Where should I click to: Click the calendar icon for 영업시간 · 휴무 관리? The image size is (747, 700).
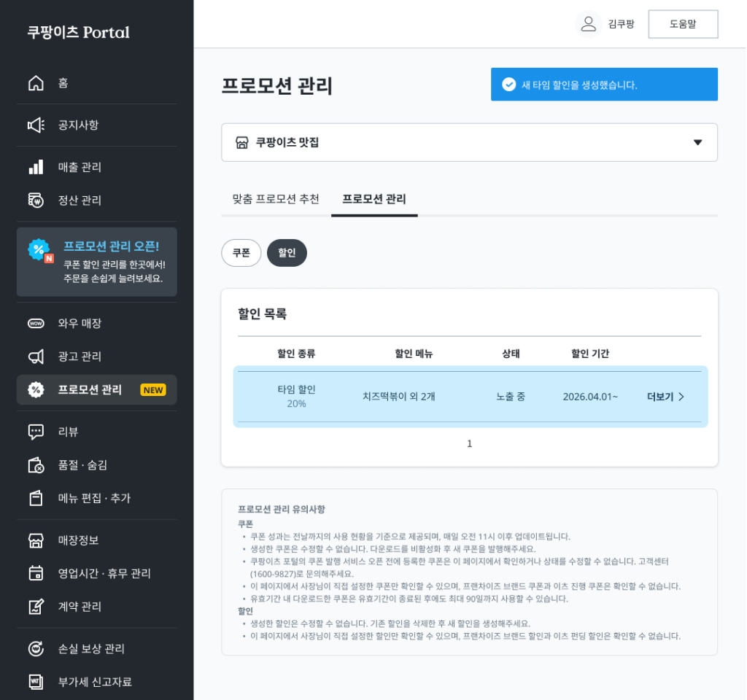pyautogui.click(x=36, y=573)
